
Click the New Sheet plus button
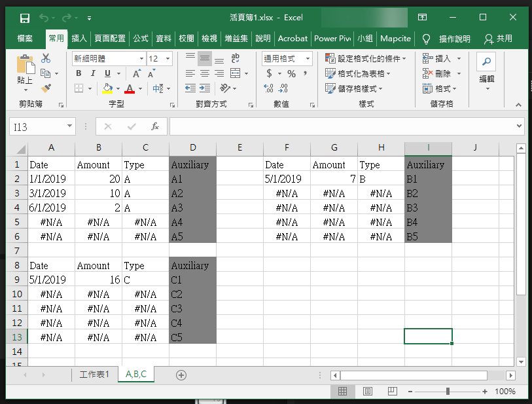[180, 375]
